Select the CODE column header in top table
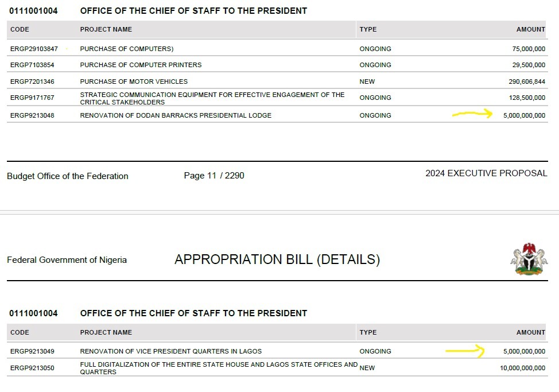Viewport: 559px width, 392px height. (20, 29)
